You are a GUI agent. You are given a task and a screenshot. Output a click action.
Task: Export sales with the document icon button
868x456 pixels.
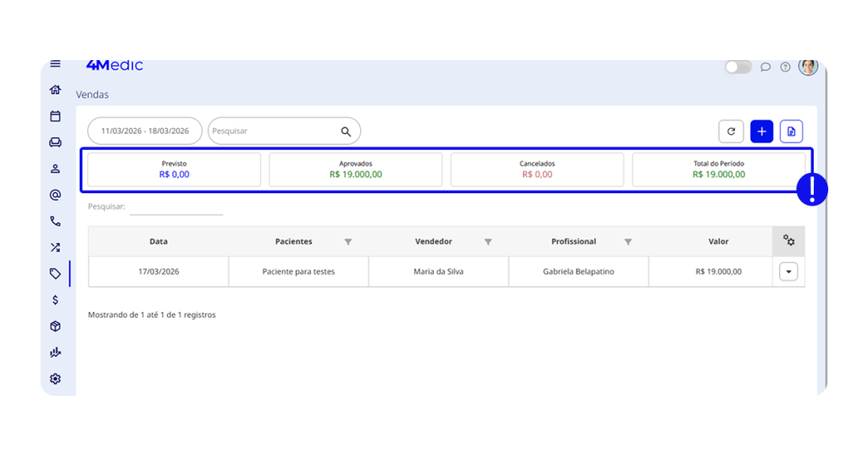pyautogui.click(x=791, y=131)
